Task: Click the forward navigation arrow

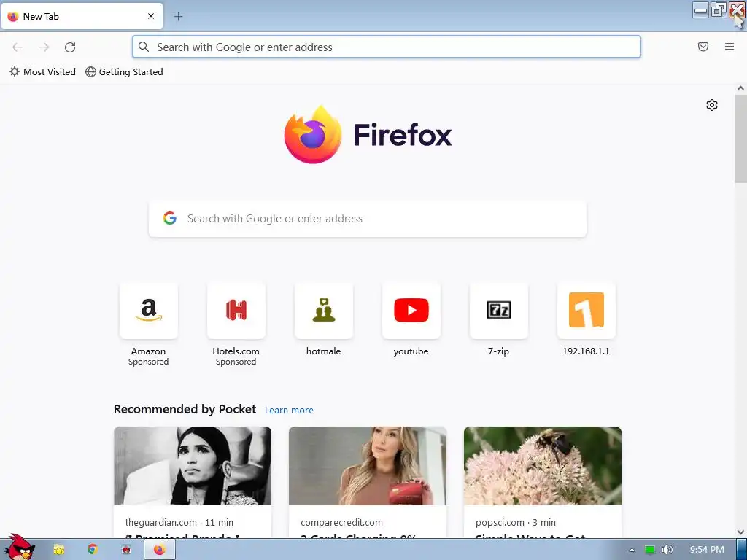Action: [44, 47]
